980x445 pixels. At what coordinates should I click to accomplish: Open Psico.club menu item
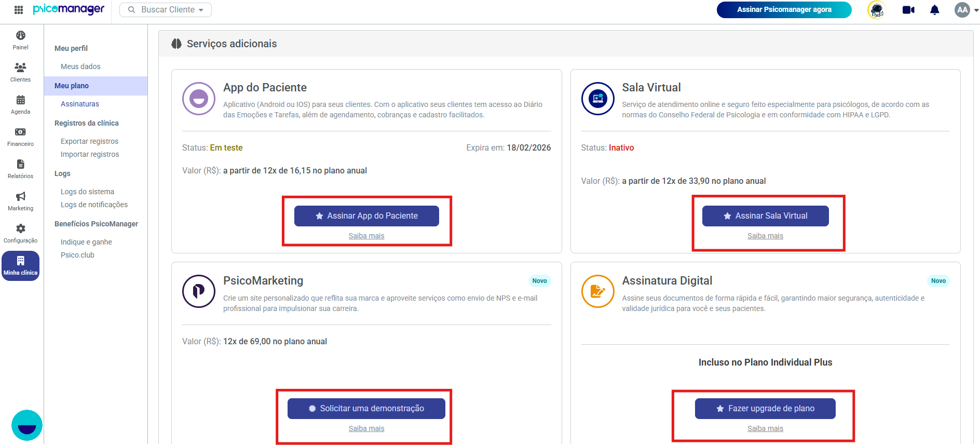[x=77, y=255]
